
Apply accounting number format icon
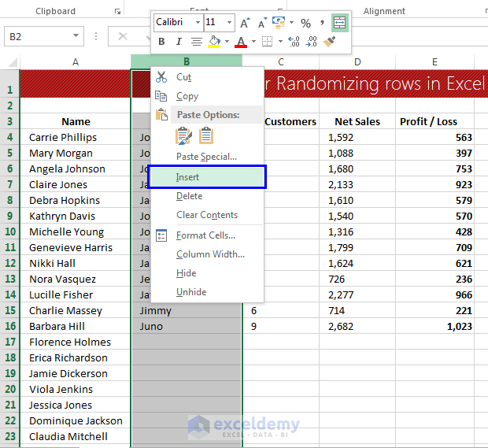coord(279,23)
